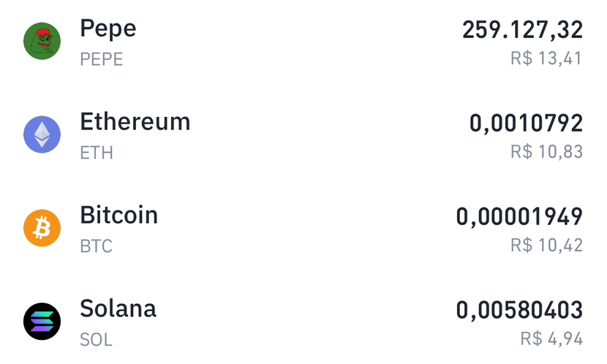Click the Ethereum balance 0,0010792
Viewport: 607px width, 364px height.
tap(526, 124)
